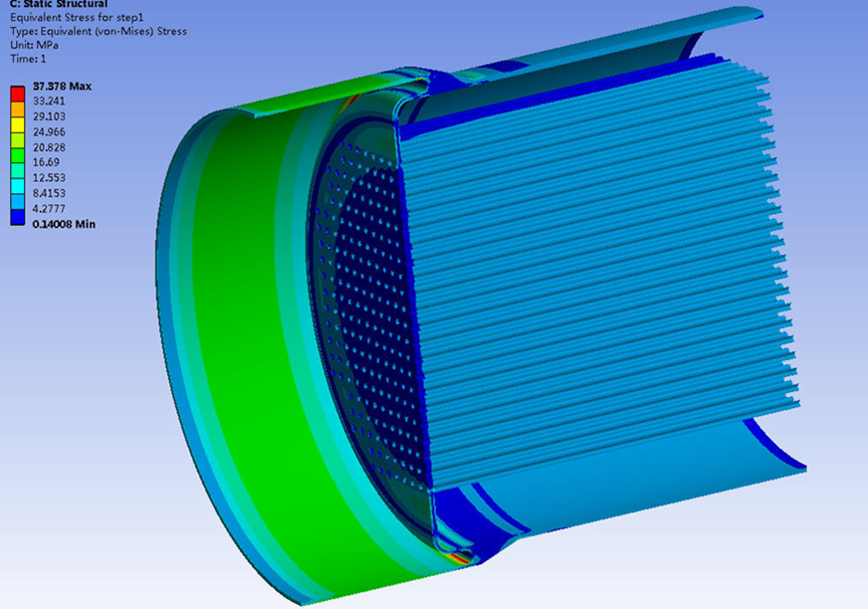Click the 'Unit: MPa' label

pos(34,45)
